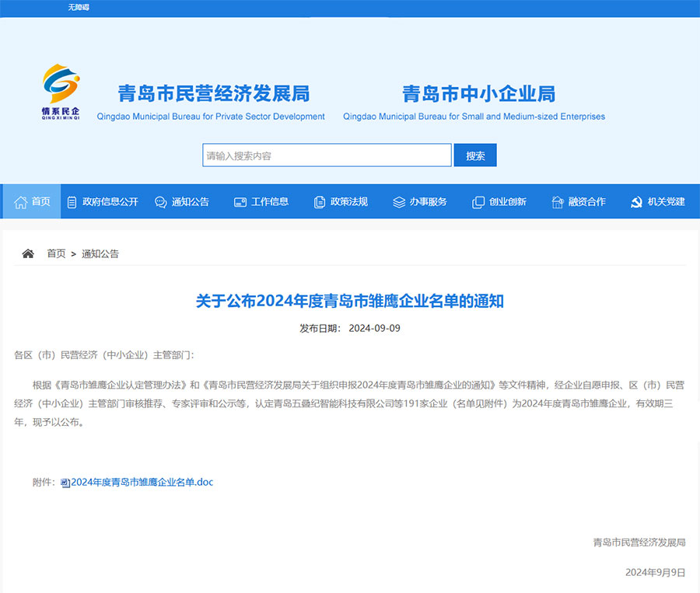Click the 政府信息公开 document icon
This screenshot has width=700, height=593.
click(x=72, y=202)
